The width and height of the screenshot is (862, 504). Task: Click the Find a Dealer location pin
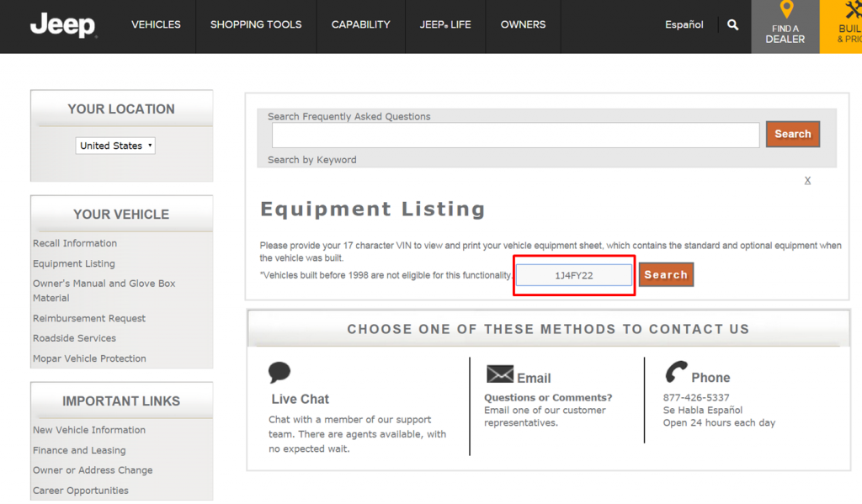click(x=787, y=10)
